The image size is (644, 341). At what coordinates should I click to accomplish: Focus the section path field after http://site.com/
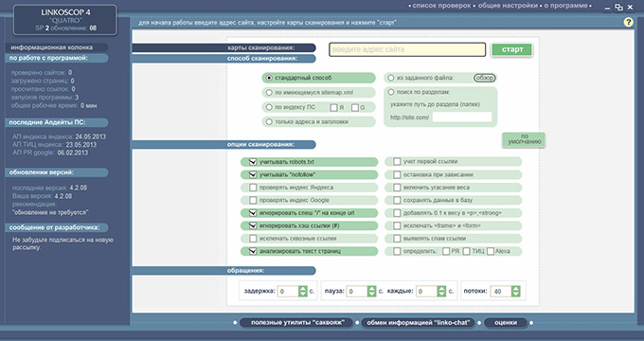(x=462, y=117)
